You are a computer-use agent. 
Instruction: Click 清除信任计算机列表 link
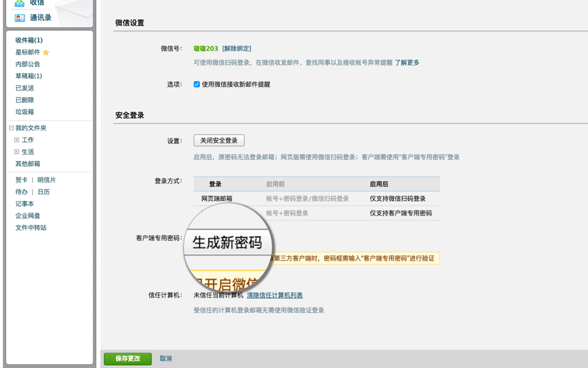point(274,295)
